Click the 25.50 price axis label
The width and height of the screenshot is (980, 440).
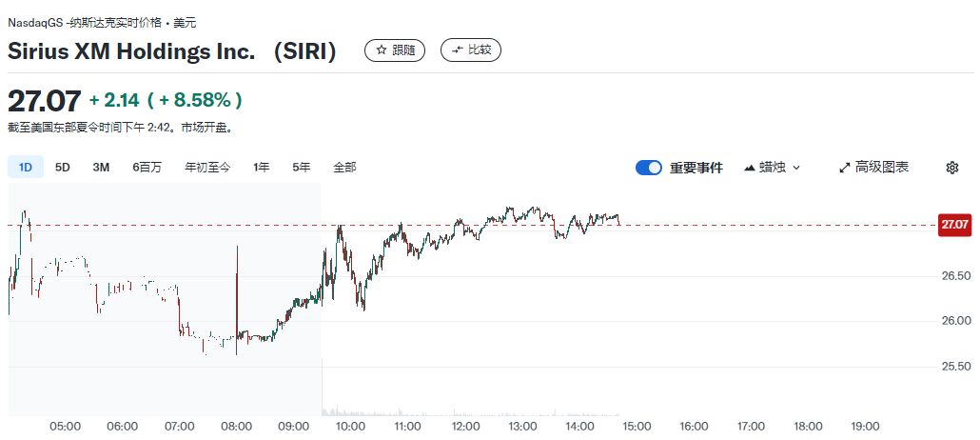[955, 366]
